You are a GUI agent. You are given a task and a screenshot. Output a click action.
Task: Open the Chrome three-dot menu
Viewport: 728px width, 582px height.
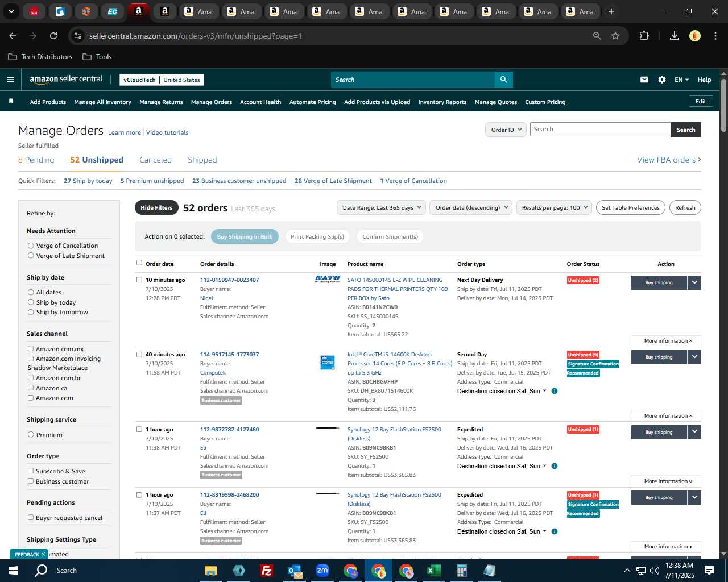click(715, 36)
